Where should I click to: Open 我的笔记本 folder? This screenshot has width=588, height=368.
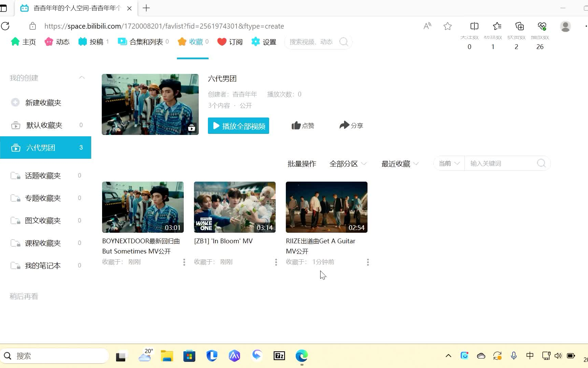[x=46, y=265]
